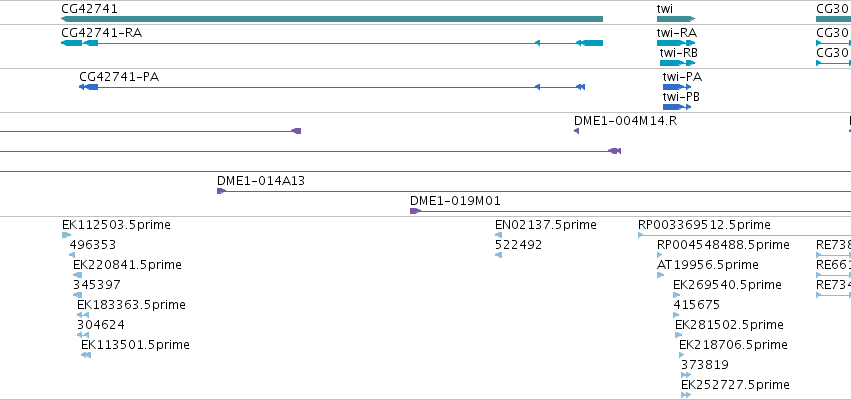The image size is (851, 400).
Task: Click the DME1-004M14.R label
Action: click(x=625, y=120)
